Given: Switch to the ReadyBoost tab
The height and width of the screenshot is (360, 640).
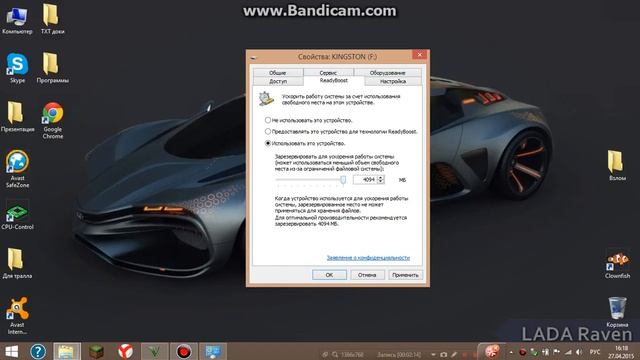Looking at the screenshot, I should tap(333, 81).
